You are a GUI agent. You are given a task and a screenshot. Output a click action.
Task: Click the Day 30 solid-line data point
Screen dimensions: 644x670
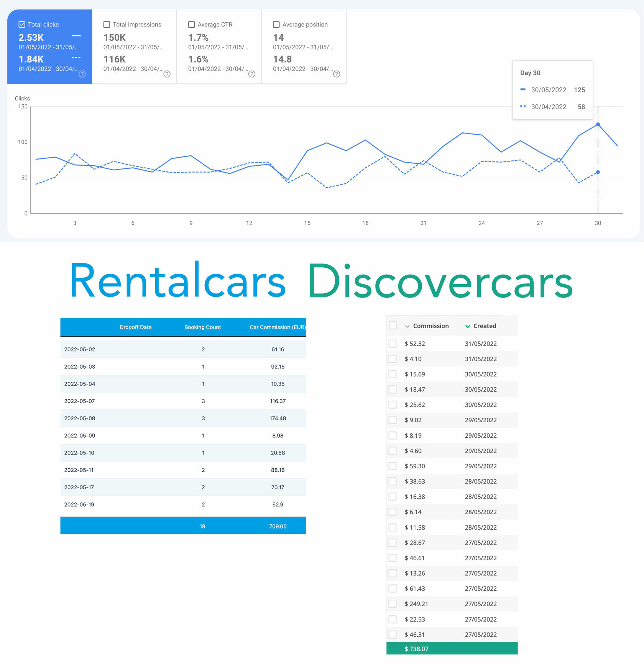pyautogui.click(x=598, y=124)
